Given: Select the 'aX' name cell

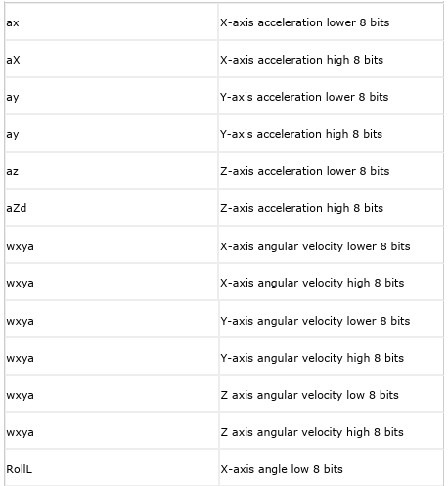Looking at the screenshot, I should click(112, 60).
